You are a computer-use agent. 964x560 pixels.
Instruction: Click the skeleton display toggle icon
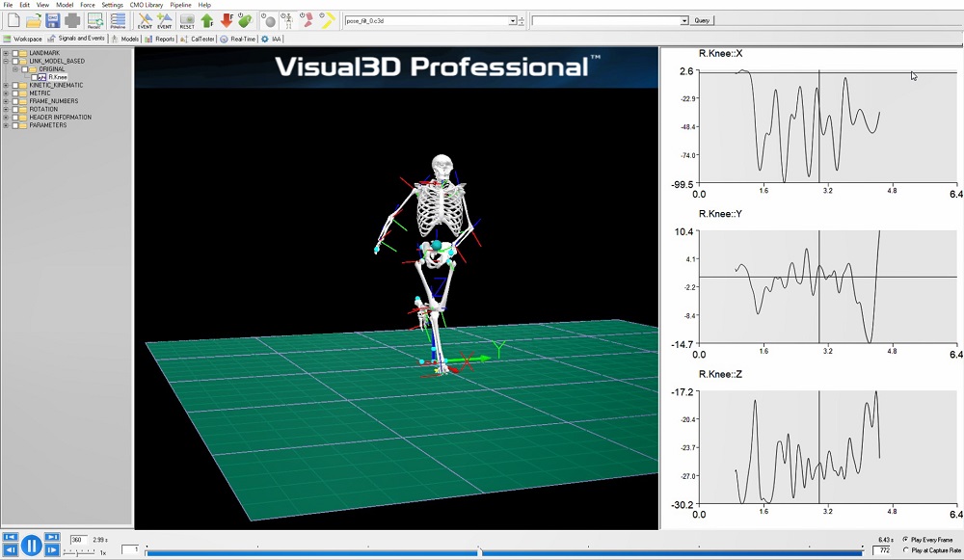coord(286,20)
